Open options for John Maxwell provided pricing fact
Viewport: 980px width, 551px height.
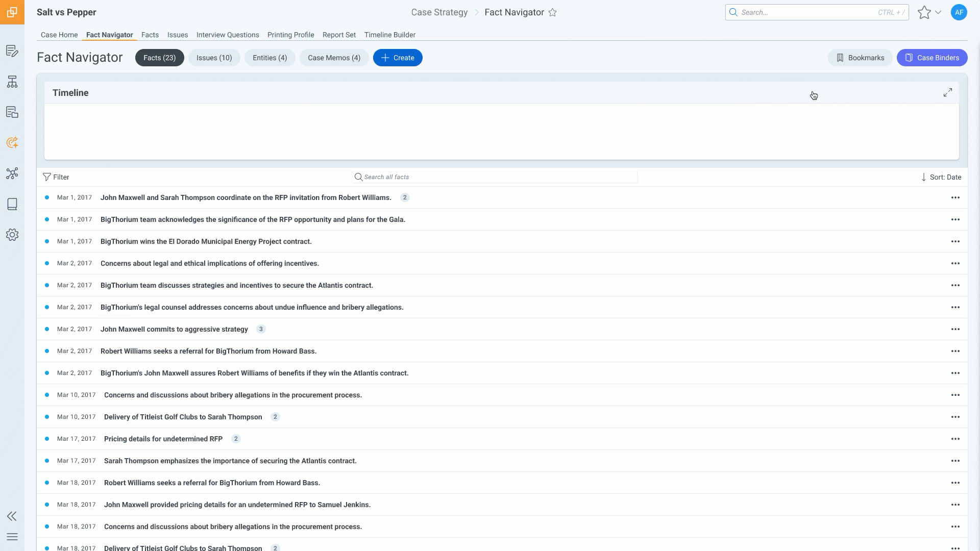tap(955, 505)
